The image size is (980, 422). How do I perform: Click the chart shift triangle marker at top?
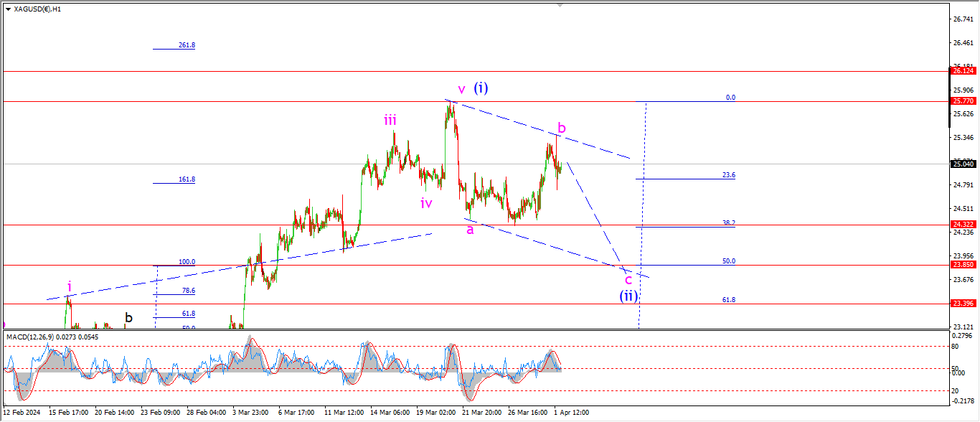560,6
